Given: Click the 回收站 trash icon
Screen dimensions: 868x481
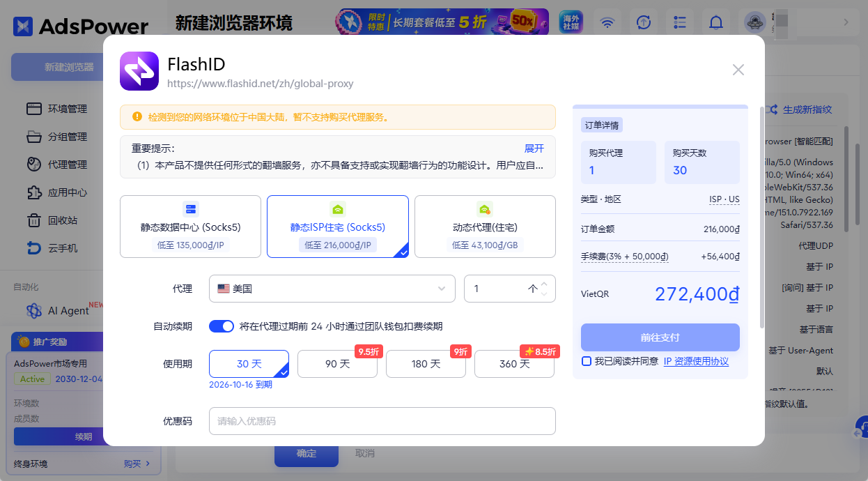Looking at the screenshot, I should click(34, 220).
